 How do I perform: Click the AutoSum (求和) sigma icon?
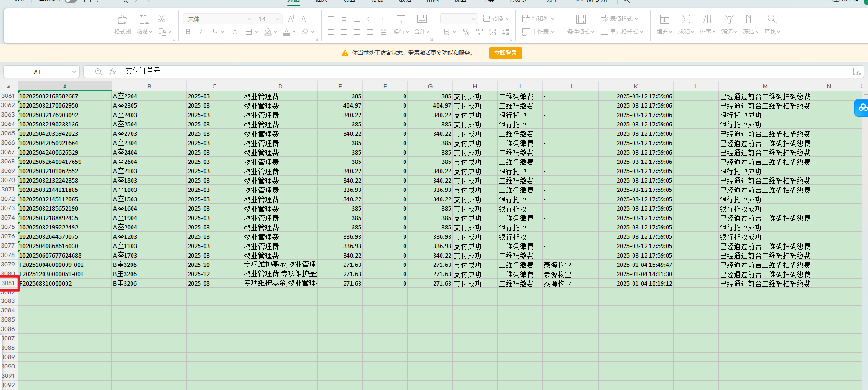[686, 19]
